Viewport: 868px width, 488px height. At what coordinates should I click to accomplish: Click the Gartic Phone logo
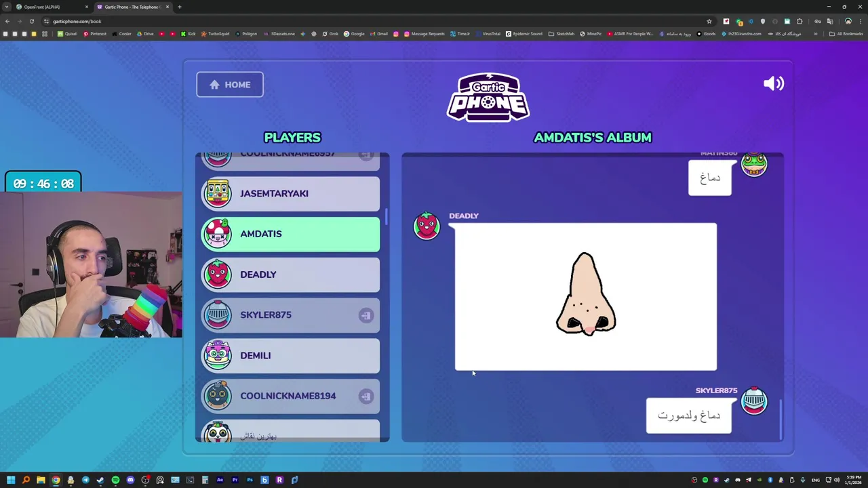488,97
